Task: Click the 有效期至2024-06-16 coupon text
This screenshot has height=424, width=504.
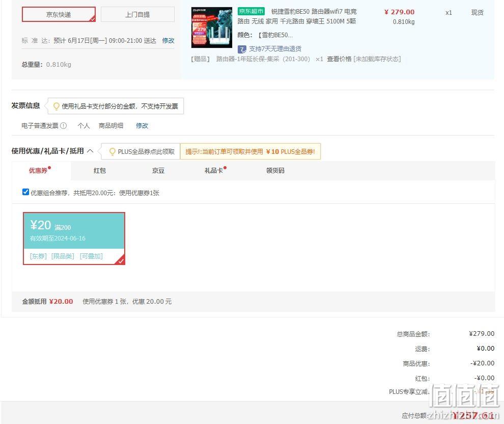Action: click(x=58, y=238)
